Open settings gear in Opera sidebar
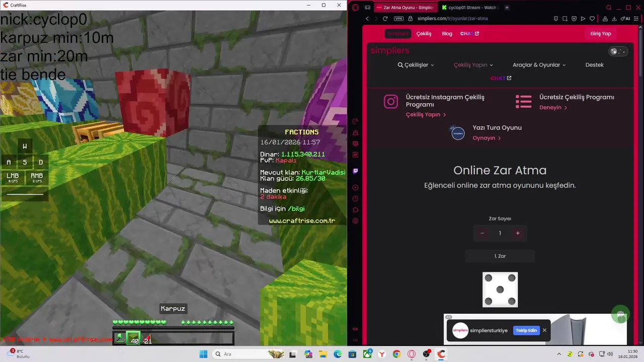644x362 pixels. pos(355,221)
